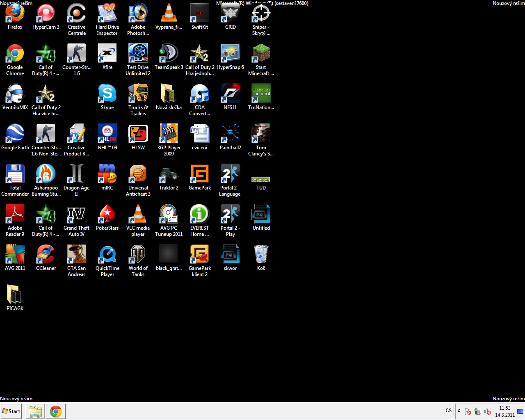Select QuickTime Player icon

click(107, 261)
